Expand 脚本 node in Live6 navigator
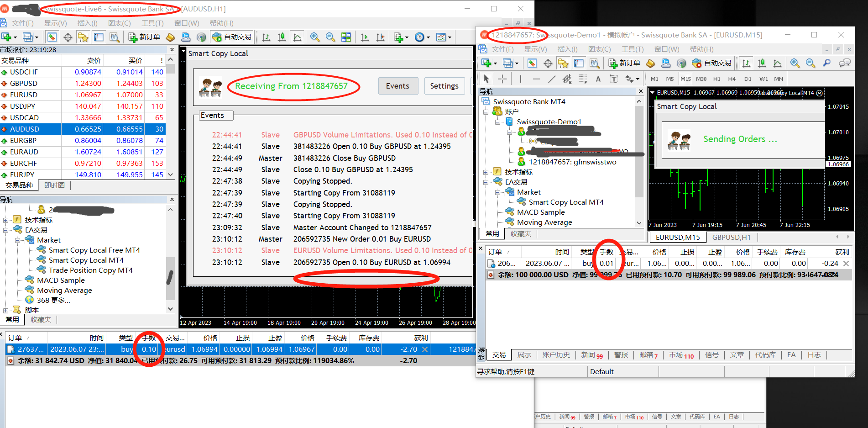The image size is (868, 428). [5, 311]
